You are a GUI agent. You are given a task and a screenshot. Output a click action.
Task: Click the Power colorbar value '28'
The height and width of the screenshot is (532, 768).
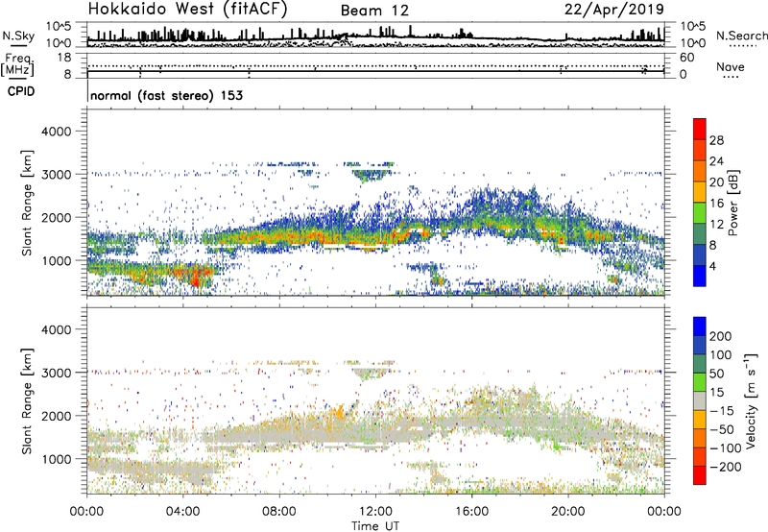[716, 140]
